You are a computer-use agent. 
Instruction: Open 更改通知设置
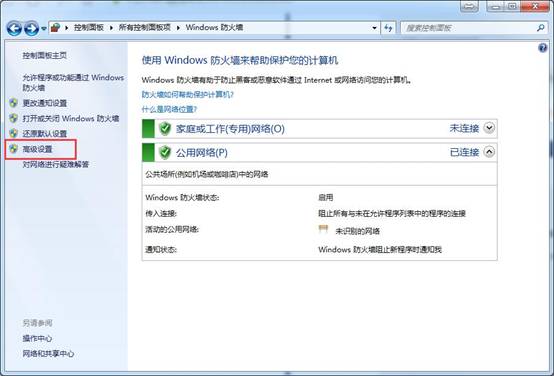click(x=45, y=103)
